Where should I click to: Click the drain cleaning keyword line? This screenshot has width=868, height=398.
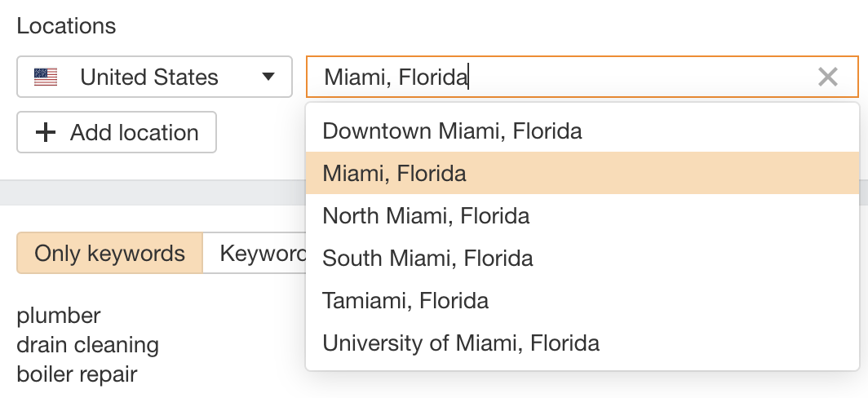(x=87, y=345)
